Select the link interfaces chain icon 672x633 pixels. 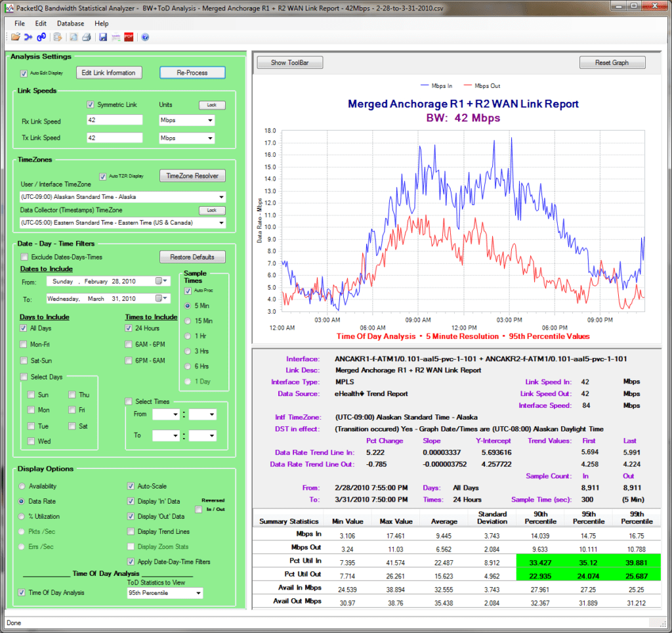point(41,37)
